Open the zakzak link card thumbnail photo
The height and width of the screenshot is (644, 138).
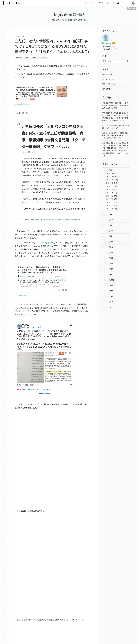[62, 92]
